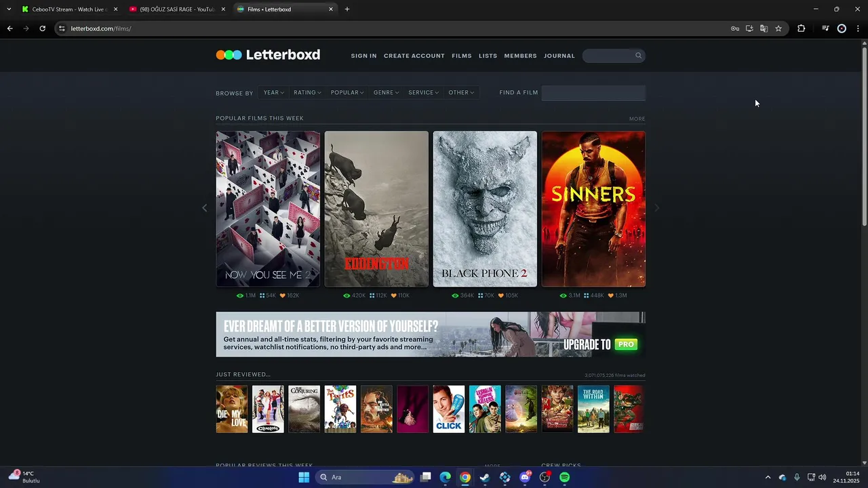The height and width of the screenshot is (488, 868).
Task: Close the Films Letterboxd tab
Action: [331, 9]
